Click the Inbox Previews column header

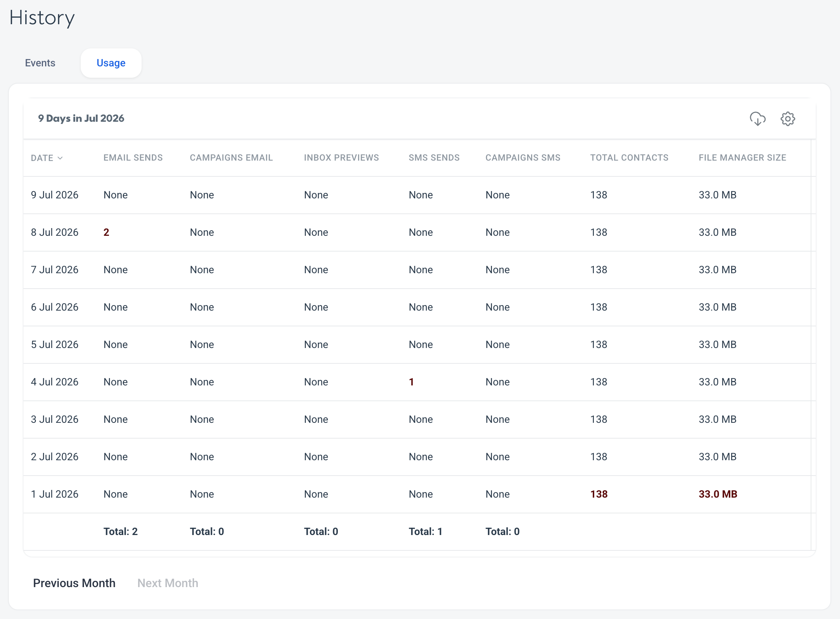point(342,158)
